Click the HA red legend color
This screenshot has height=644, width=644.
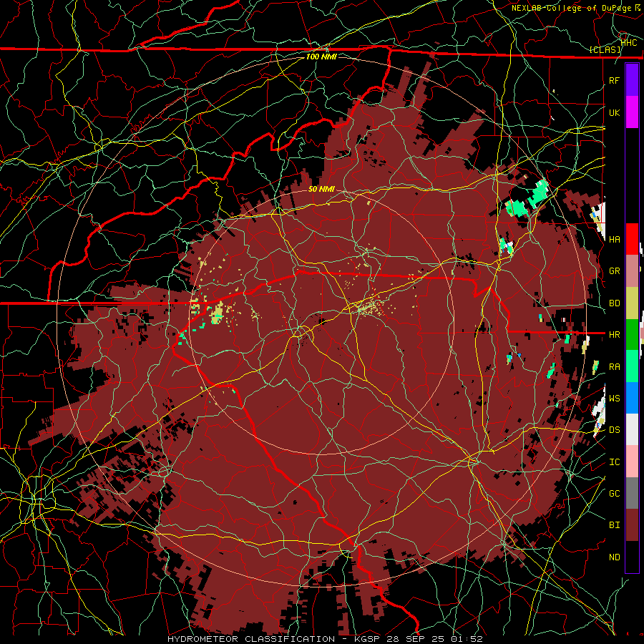[632, 239]
